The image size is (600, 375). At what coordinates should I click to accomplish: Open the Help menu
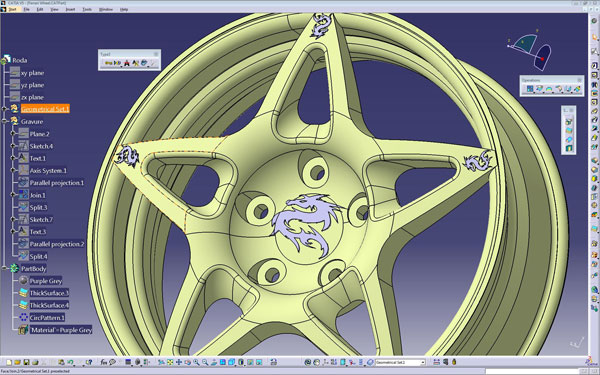pyautogui.click(x=124, y=9)
